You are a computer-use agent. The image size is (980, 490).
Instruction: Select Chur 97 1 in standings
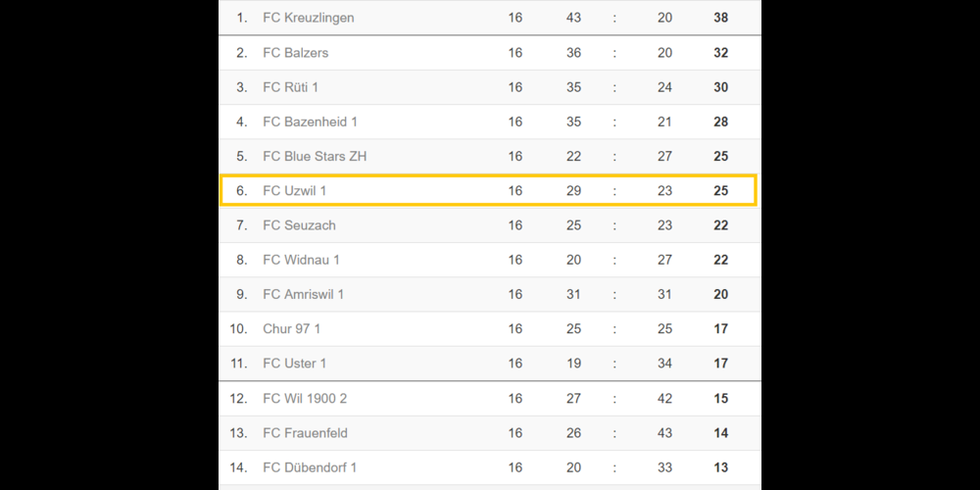(291, 329)
